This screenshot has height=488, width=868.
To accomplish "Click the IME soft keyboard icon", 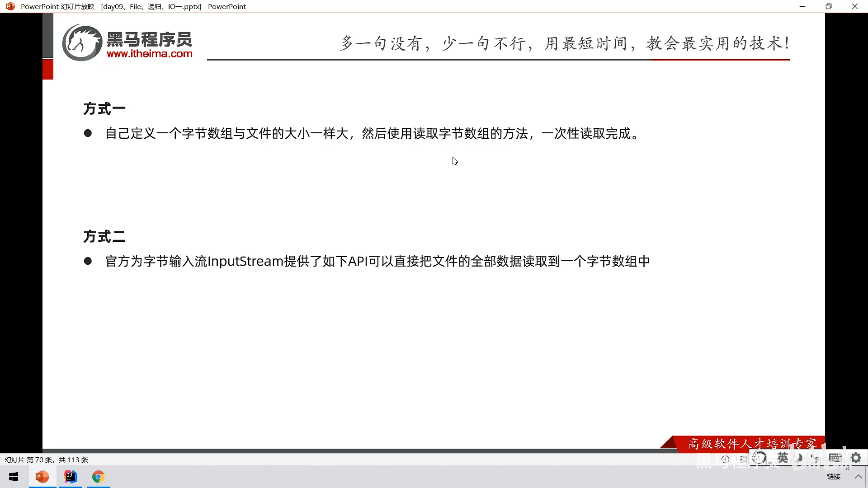I will (835, 458).
